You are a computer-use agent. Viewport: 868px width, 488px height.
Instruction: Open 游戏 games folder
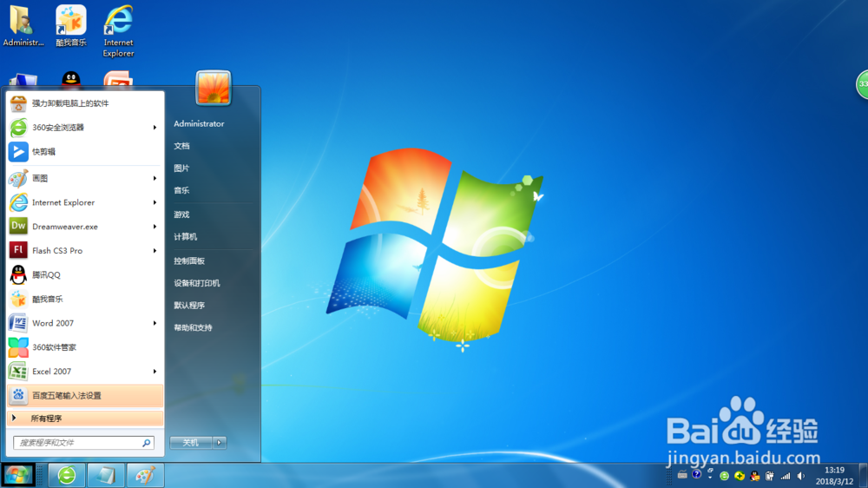pos(182,215)
